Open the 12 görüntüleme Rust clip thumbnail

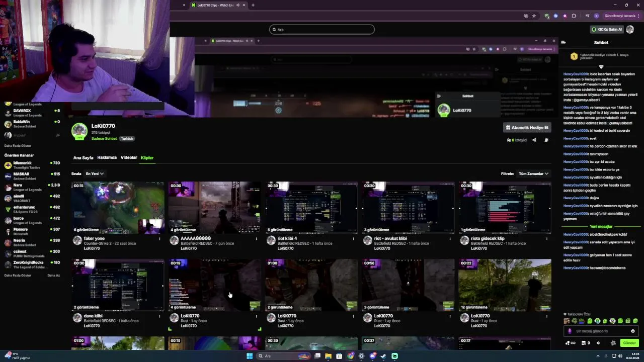(x=505, y=285)
